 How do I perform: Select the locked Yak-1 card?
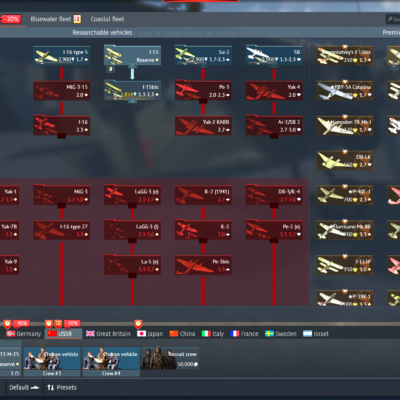(x=9, y=195)
